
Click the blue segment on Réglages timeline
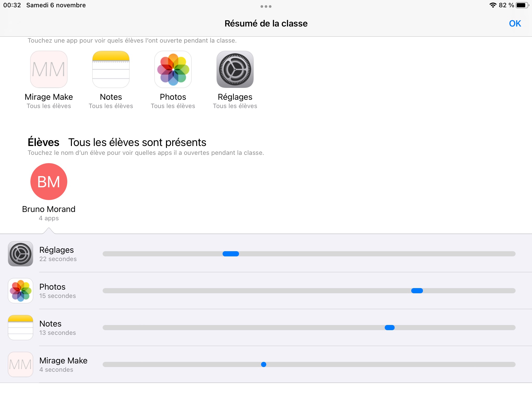[231, 254]
